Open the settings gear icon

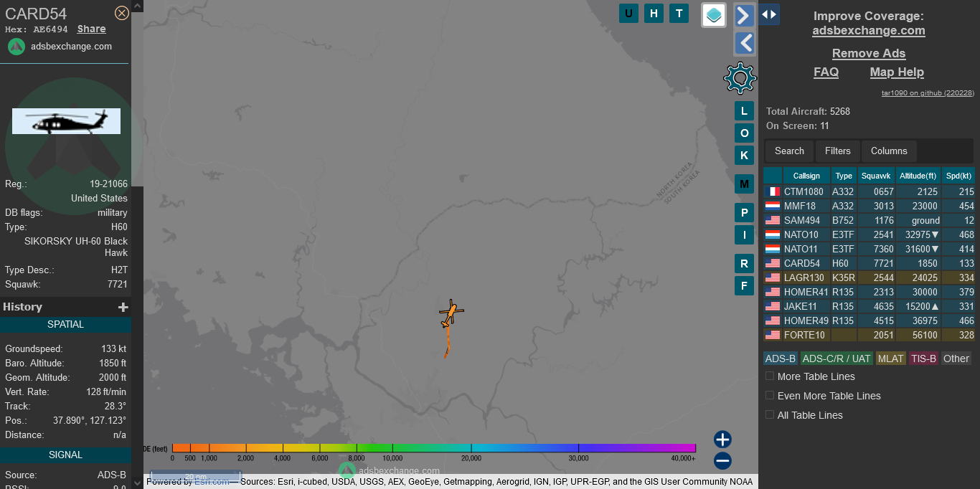pos(740,78)
